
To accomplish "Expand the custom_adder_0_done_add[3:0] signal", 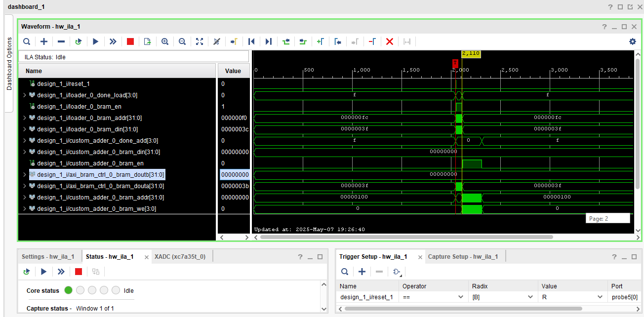I will point(25,141).
